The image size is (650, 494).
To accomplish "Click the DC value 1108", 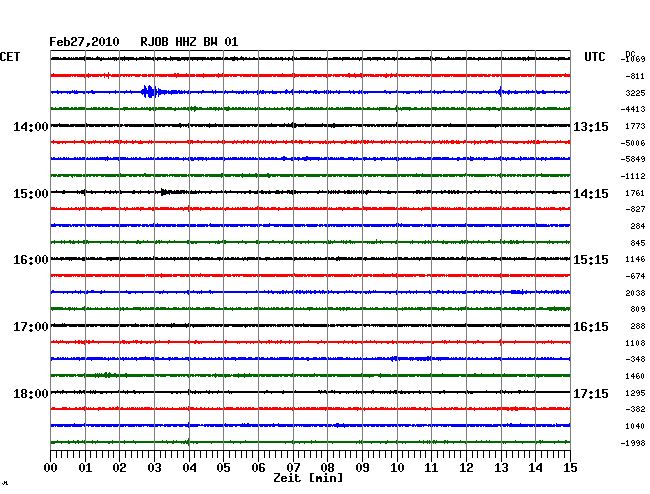I will 635,343.
